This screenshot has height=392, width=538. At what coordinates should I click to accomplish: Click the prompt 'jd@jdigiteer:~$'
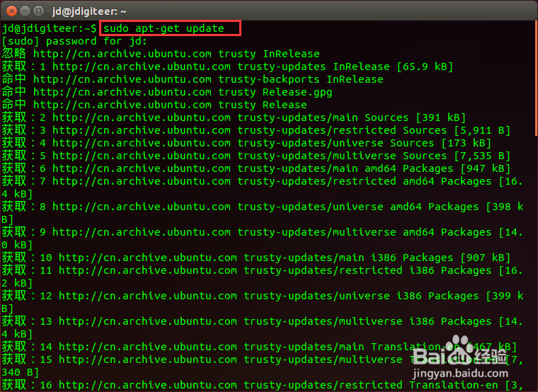[x=50, y=28]
